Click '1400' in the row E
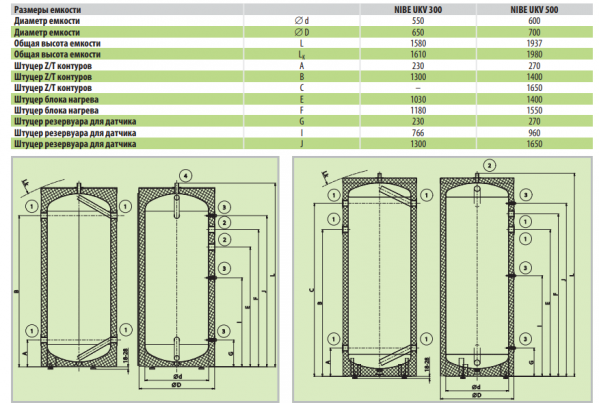 click(534, 99)
